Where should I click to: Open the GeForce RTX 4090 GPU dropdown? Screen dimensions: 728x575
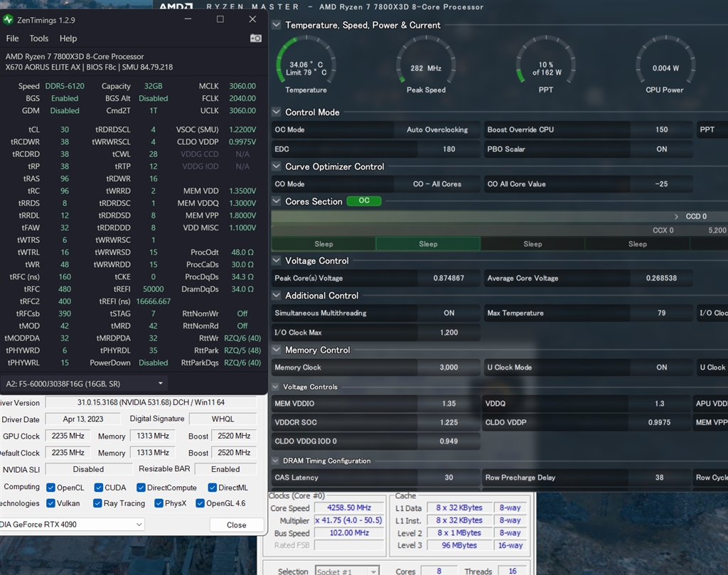click(x=71, y=525)
